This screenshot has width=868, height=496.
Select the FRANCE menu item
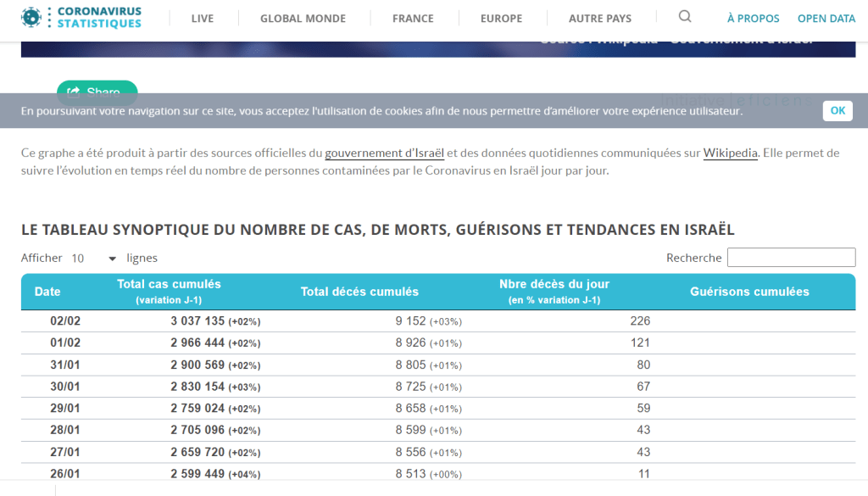click(x=413, y=19)
